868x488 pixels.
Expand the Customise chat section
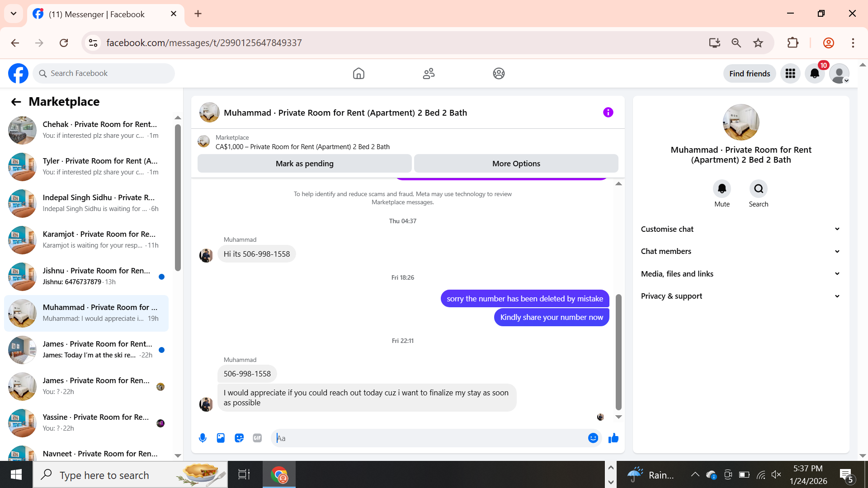(x=740, y=229)
